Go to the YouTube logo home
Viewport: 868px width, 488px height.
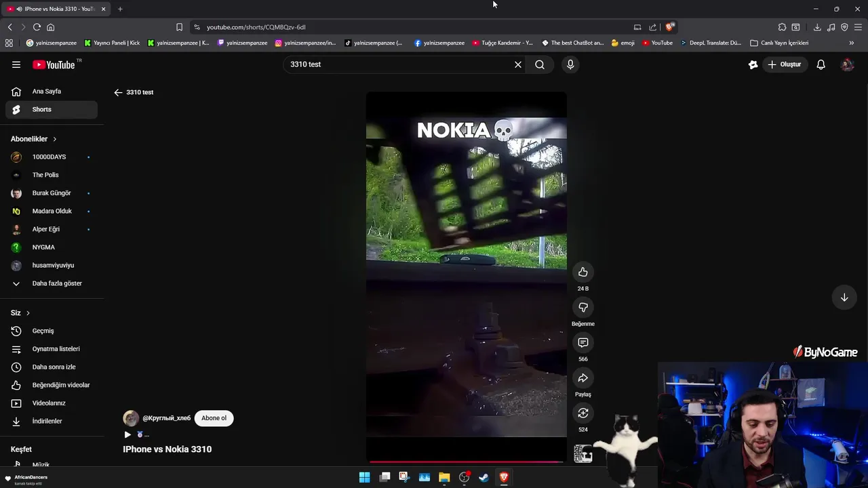click(54, 64)
